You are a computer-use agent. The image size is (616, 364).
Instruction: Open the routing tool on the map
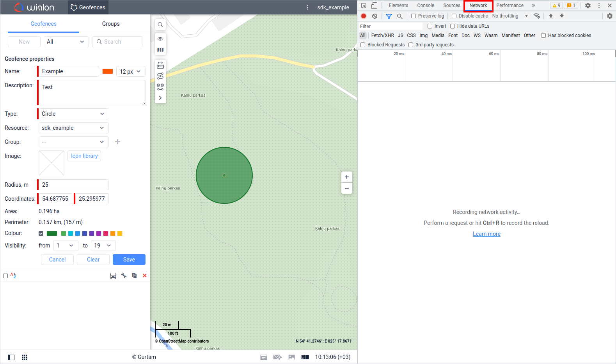click(160, 76)
